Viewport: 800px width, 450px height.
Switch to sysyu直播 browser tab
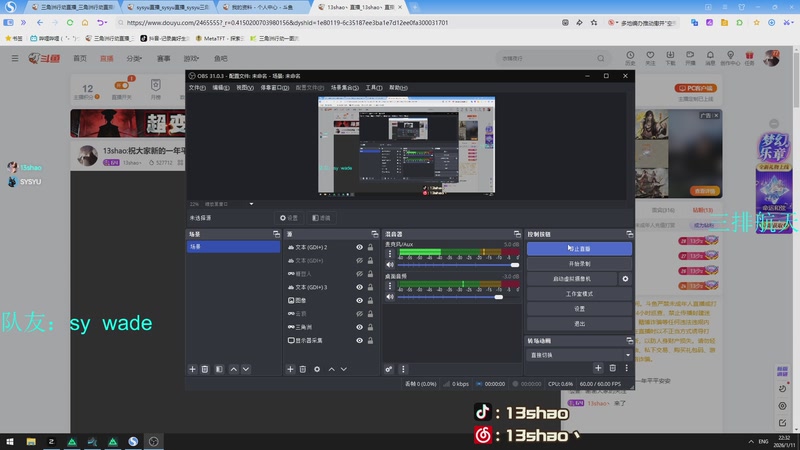point(170,7)
